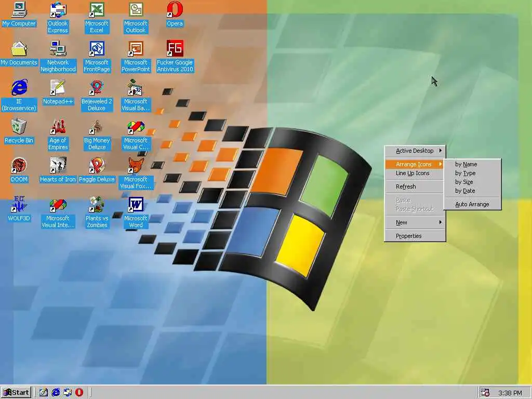Toggle Auto Arrange option
The height and width of the screenshot is (399, 532).
472,204
